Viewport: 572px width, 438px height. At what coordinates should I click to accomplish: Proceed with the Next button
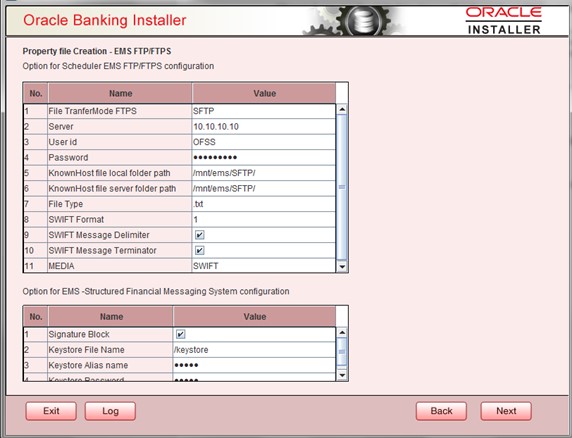506,411
